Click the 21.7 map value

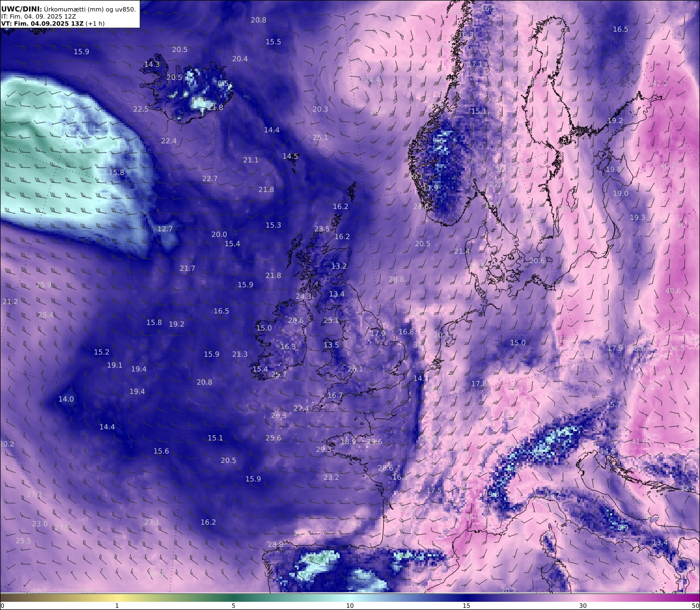point(188,268)
